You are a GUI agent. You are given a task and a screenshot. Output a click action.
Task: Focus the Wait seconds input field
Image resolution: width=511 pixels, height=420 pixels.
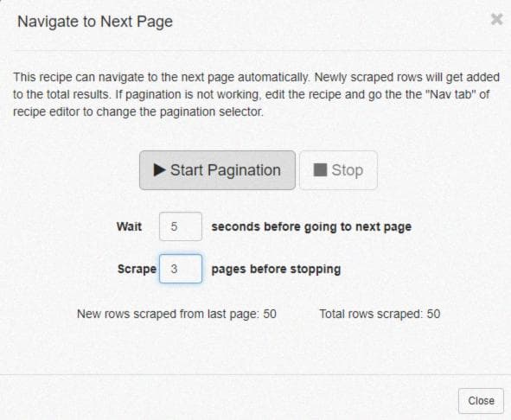click(181, 226)
